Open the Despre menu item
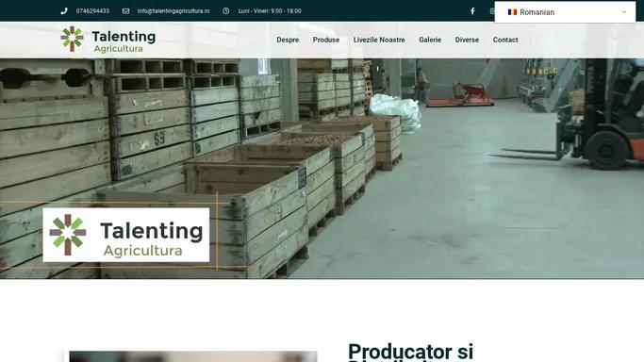This screenshot has width=644, height=362. (288, 40)
